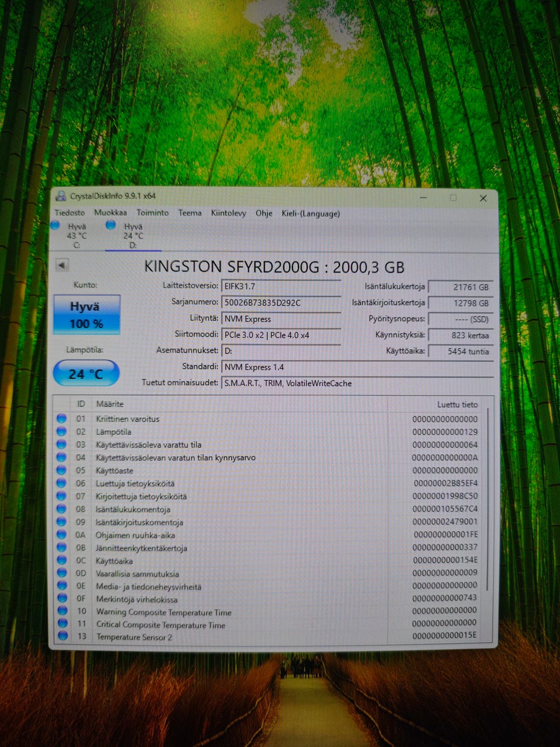Viewport: 560px width, 747px height.
Task: Click the 24 °C temperature button
Action: pyautogui.click(x=86, y=373)
